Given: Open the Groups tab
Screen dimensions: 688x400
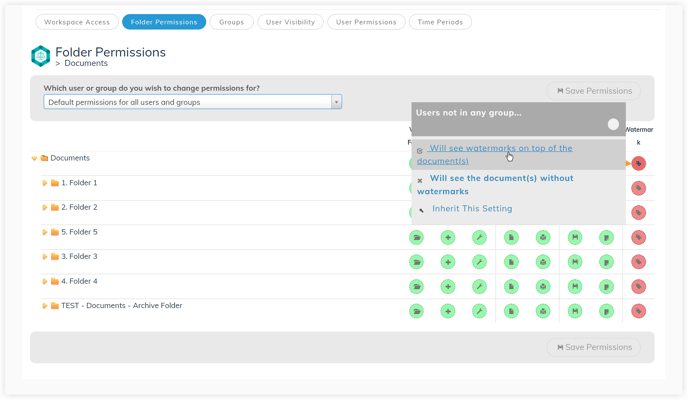Looking at the screenshot, I should tap(231, 22).
